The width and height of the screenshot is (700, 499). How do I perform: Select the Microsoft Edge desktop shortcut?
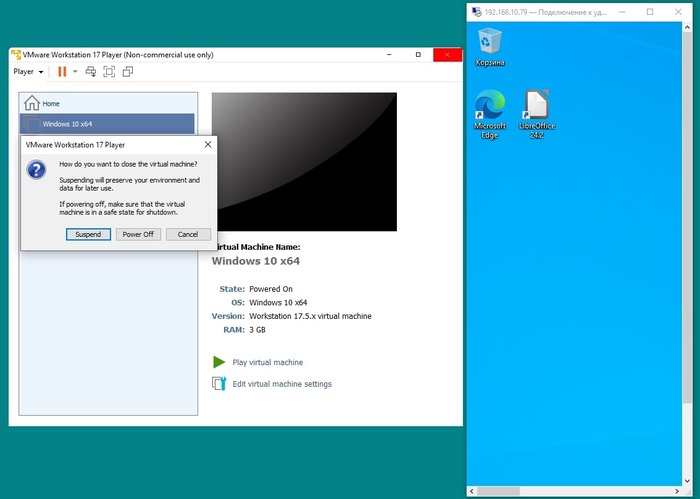pos(490,114)
